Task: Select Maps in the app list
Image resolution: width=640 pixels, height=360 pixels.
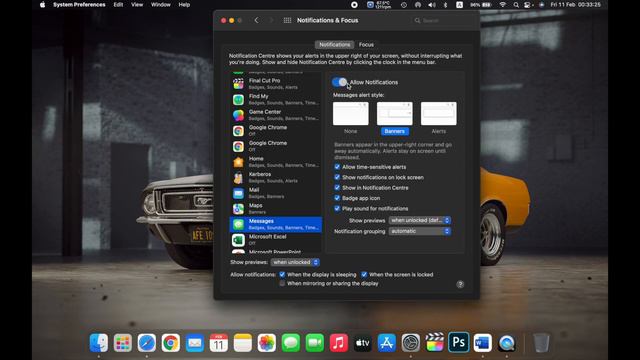Action: point(276,208)
